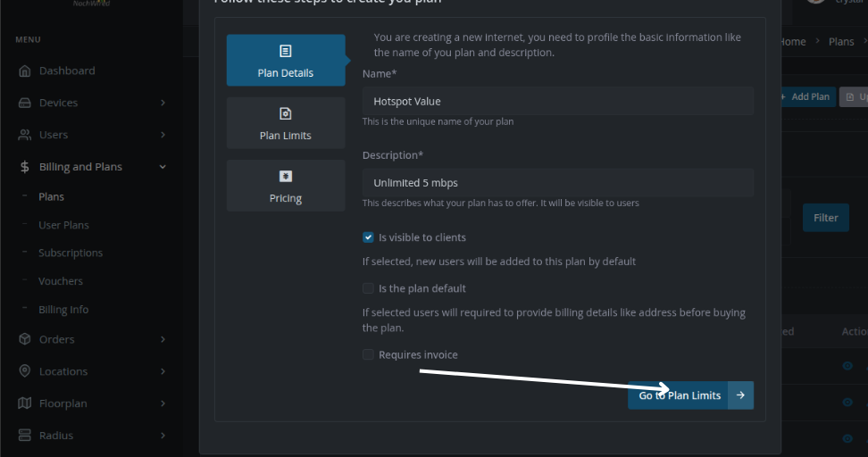Click the Orders cube icon
Viewport: 868px width, 457px height.
click(x=25, y=339)
